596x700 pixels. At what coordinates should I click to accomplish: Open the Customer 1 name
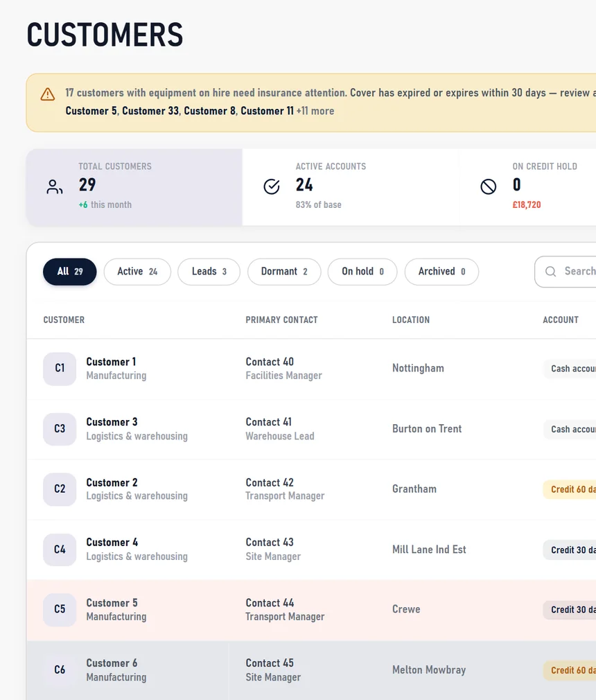(111, 362)
